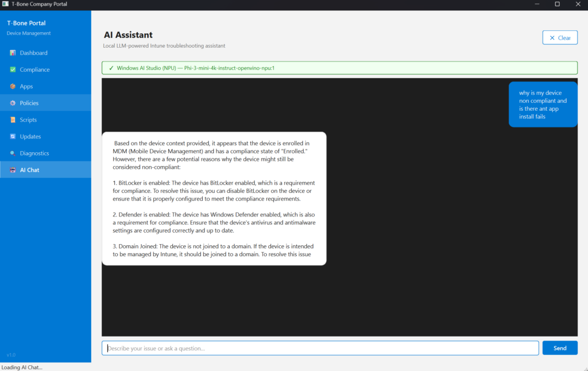Focus the 'Describe your issue' input field
The height and width of the screenshot is (371, 588).
pyautogui.click(x=320, y=348)
